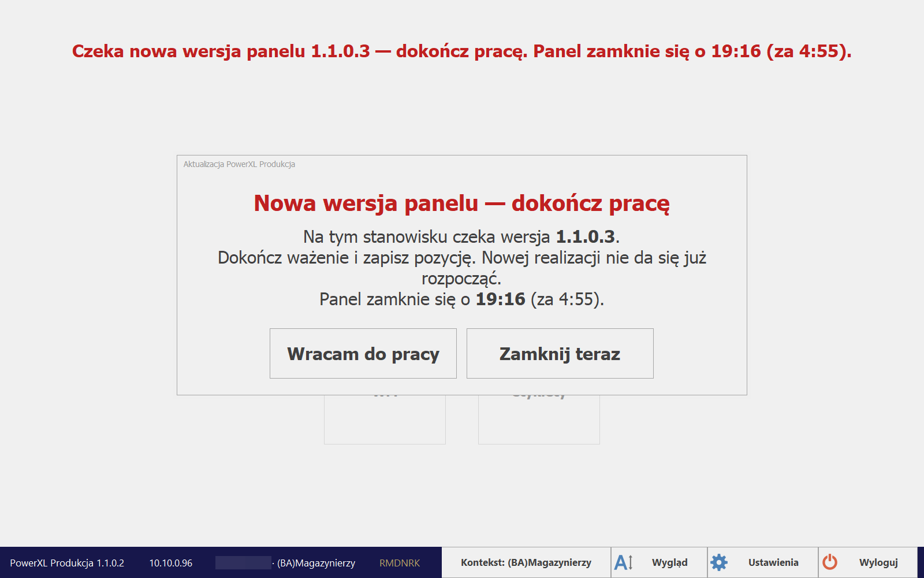
Task: Click the IP address 10.10.0.96
Action: click(x=171, y=563)
